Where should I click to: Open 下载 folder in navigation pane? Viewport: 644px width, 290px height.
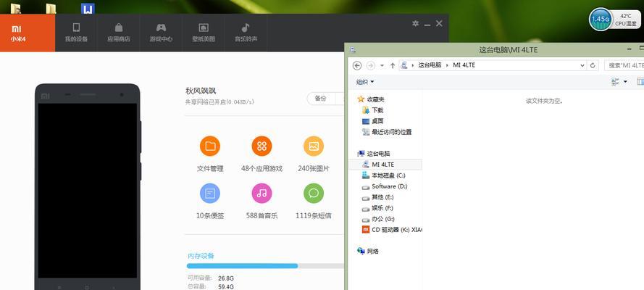pyautogui.click(x=372, y=110)
